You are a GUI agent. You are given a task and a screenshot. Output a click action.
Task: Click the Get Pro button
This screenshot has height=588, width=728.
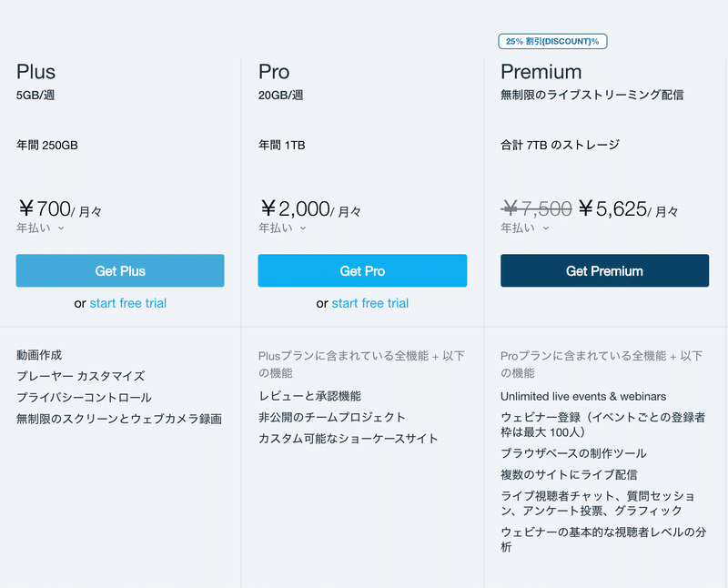[362, 270]
